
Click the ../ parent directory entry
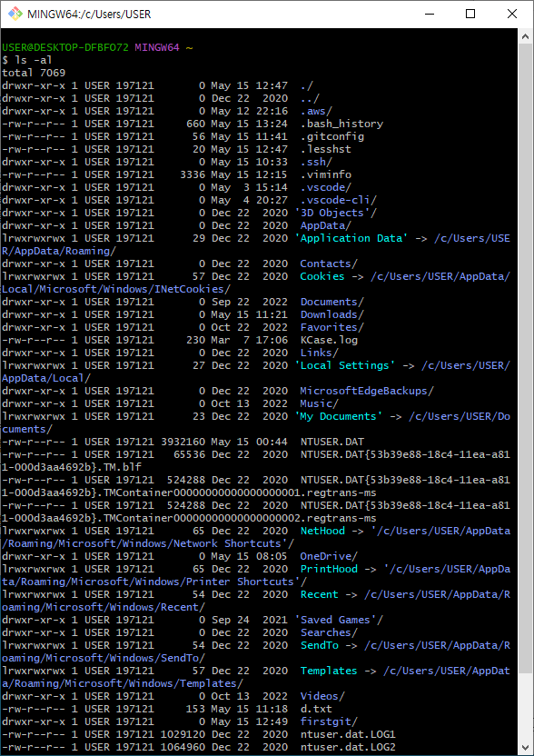(310, 98)
